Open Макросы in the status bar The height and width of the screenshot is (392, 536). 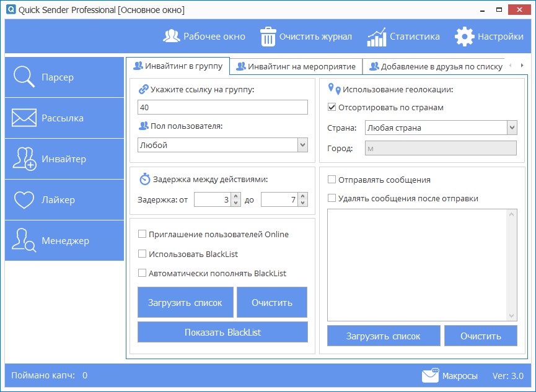[450, 376]
